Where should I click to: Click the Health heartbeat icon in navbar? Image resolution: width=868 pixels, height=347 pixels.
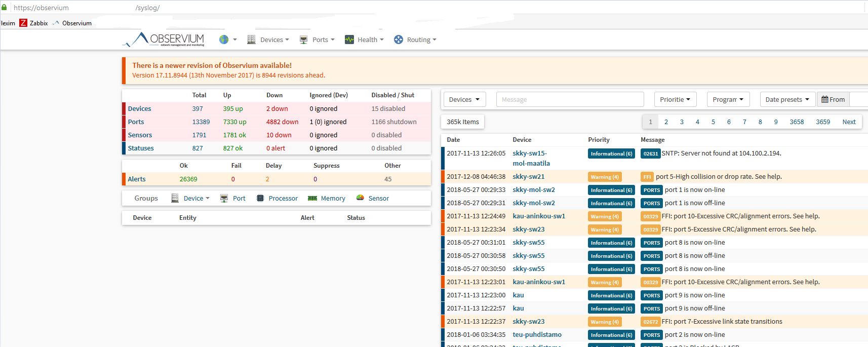click(x=349, y=40)
